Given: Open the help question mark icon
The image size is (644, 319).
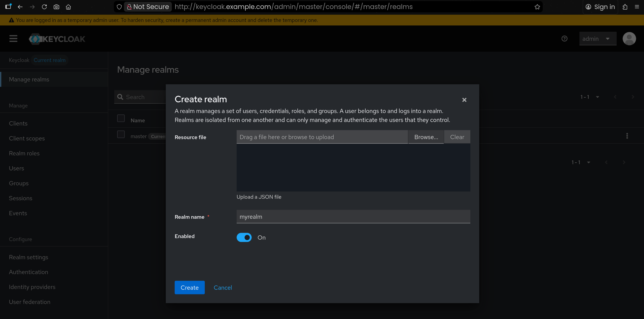Looking at the screenshot, I should point(564,39).
